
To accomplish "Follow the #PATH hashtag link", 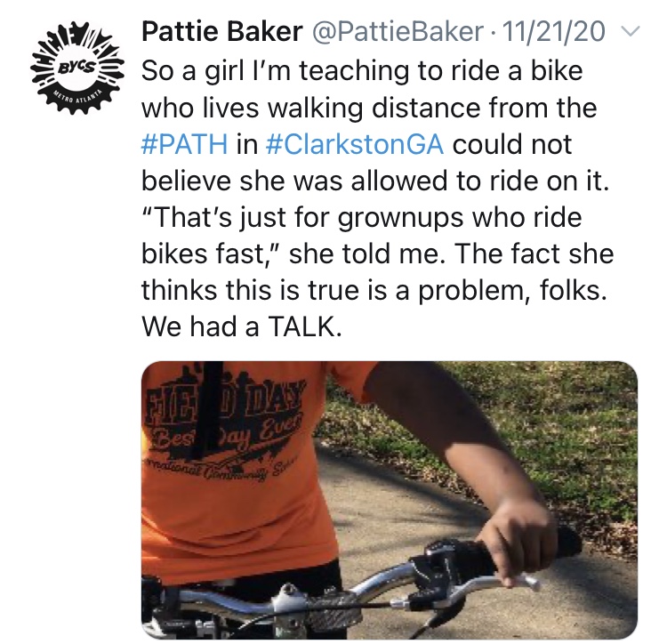I will pos(184,146).
